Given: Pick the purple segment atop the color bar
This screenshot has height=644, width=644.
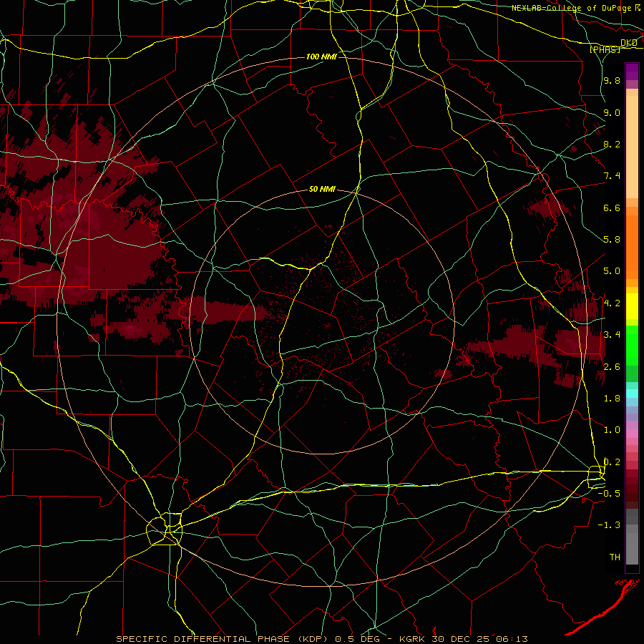Looking at the screenshot, I should (x=632, y=72).
